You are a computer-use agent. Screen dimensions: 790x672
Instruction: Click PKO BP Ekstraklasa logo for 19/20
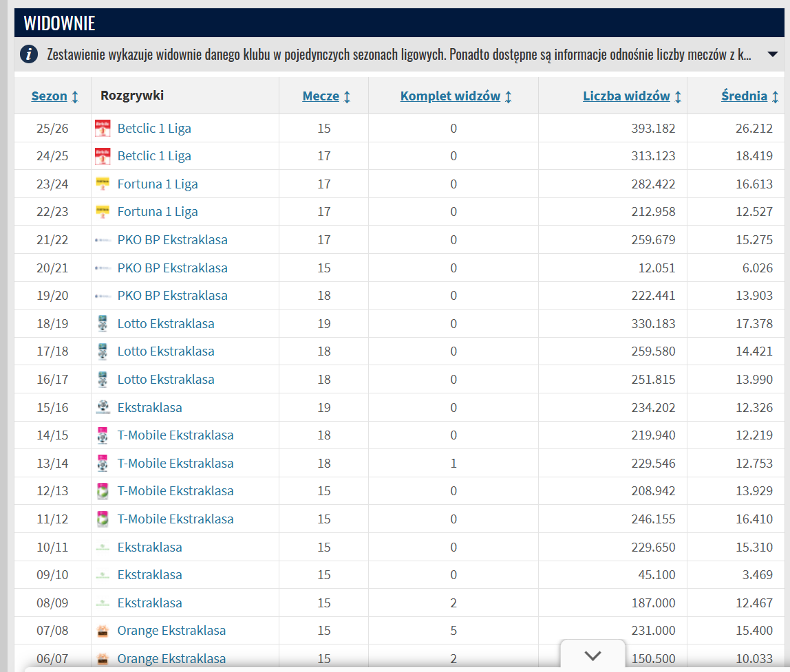pyautogui.click(x=103, y=296)
